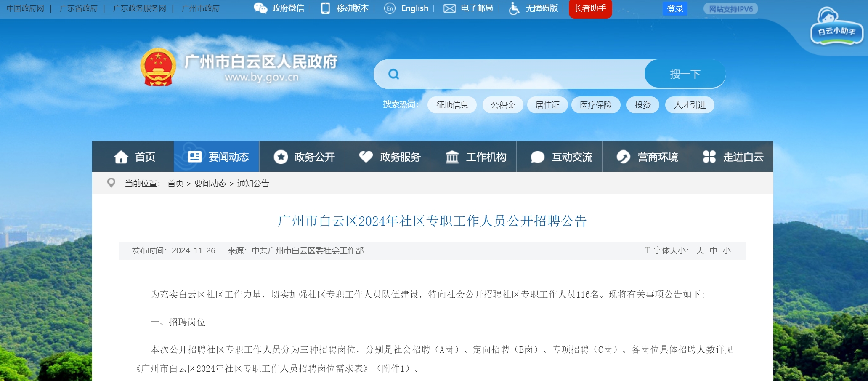Click the English language globe icon
Image resolution: width=868 pixels, height=381 pixels.
pos(390,8)
